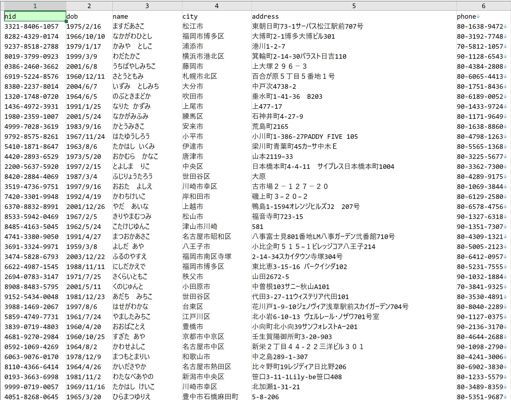This screenshot has width=511, height=400.
Task: Select dob cell 2001/12/26
Action: click(x=89, y=206)
